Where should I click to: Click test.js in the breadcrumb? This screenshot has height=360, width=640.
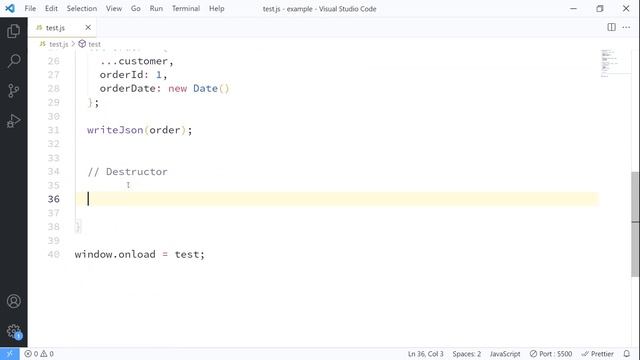click(x=58, y=44)
